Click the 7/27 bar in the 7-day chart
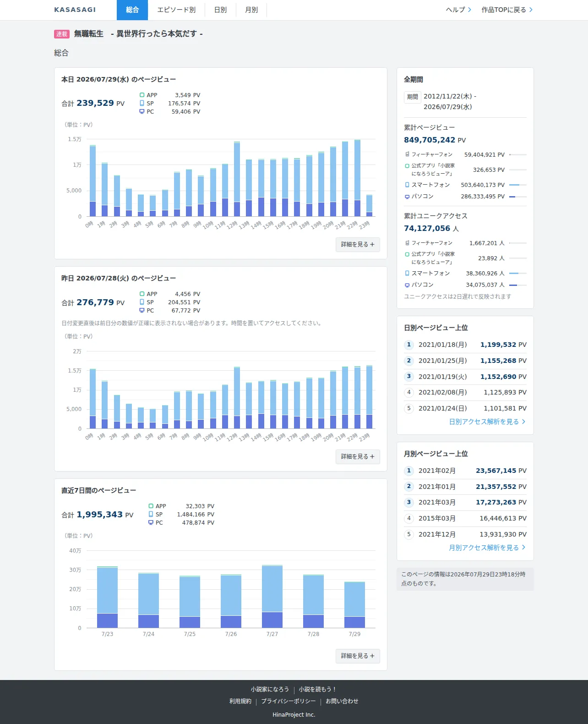Screen dimensions: 588x724 click(272, 597)
